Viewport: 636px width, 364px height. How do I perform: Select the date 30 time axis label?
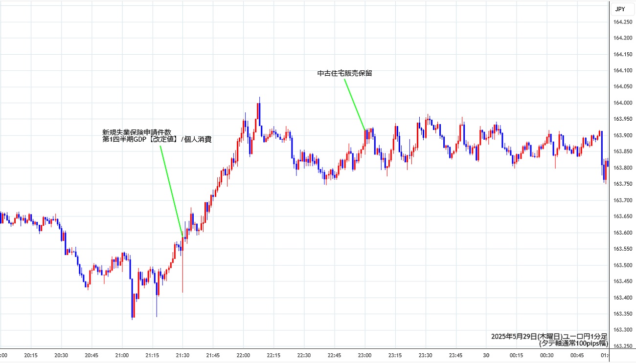click(x=486, y=355)
